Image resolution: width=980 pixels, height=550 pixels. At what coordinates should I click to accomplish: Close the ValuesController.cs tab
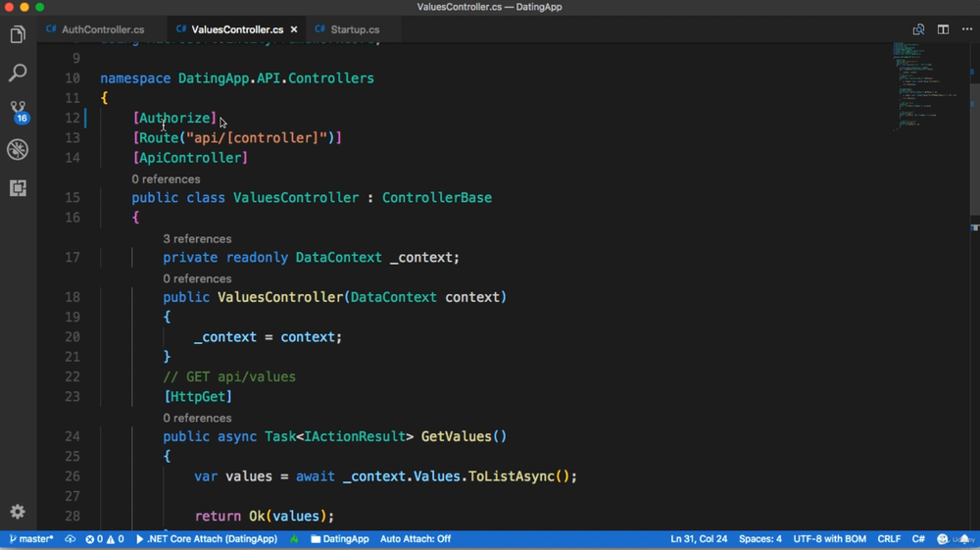pyautogui.click(x=294, y=29)
